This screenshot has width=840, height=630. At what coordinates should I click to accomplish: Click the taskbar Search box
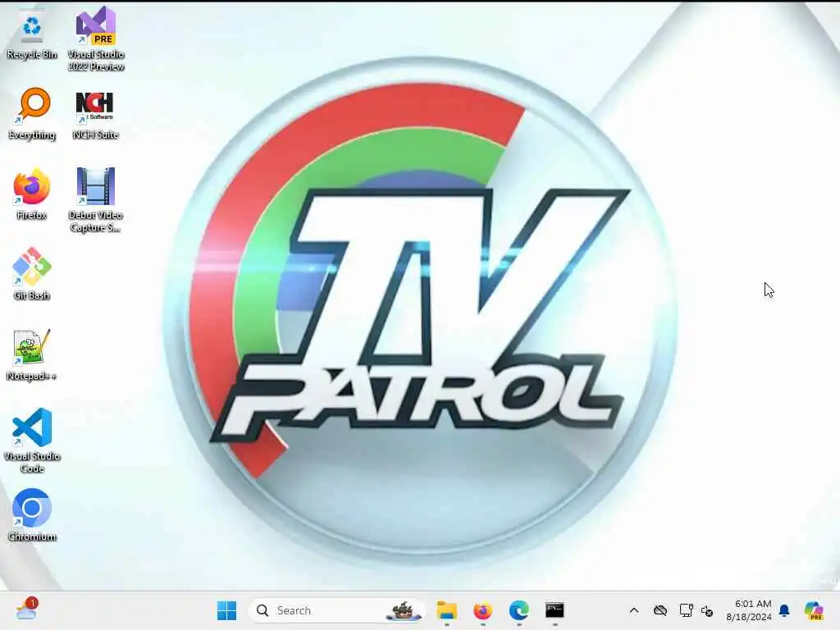coord(337,610)
